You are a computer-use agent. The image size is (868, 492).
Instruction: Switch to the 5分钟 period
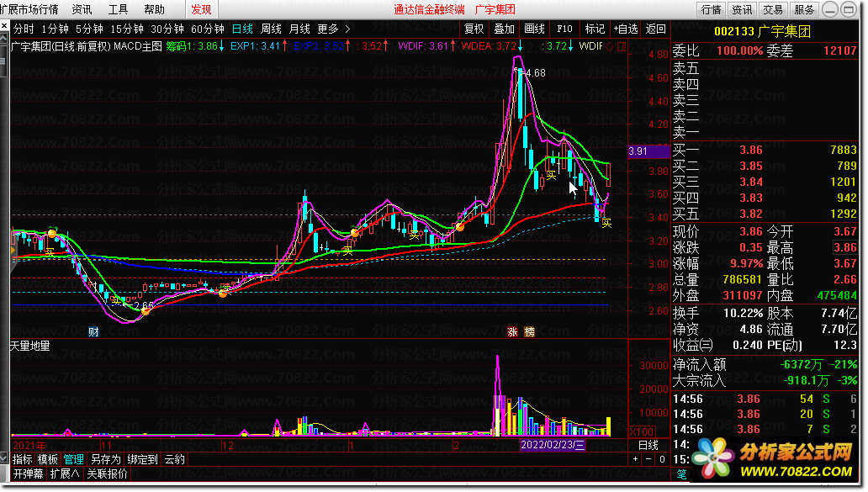pyautogui.click(x=89, y=29)
